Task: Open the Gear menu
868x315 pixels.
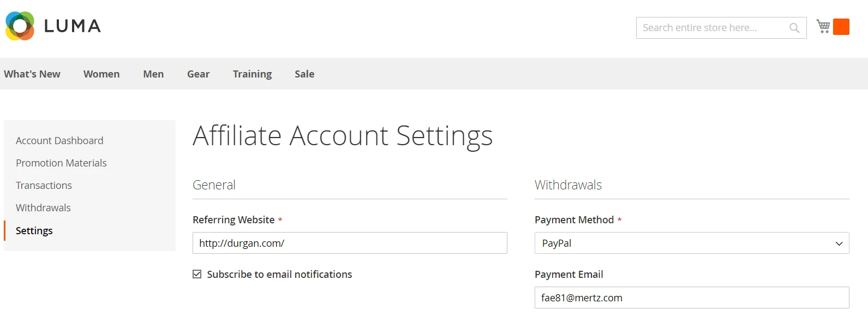Action: point(198,74)
